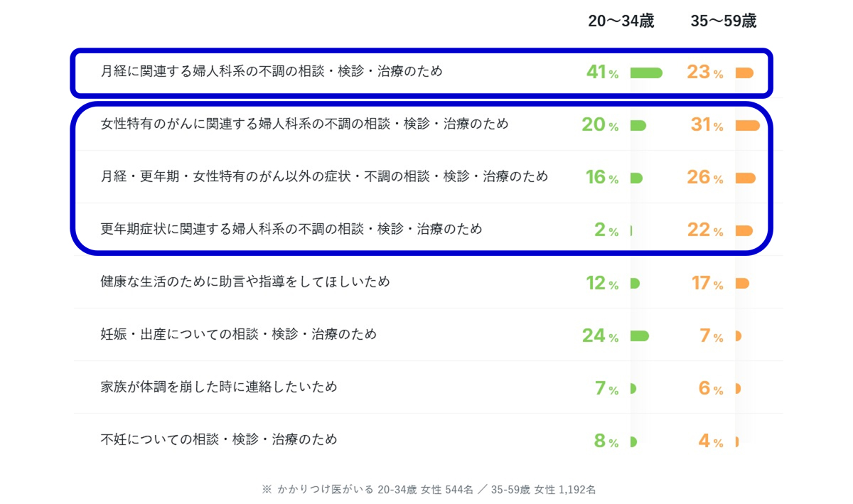The height and width of the screenshot is (504, 853).
Task: Select the orange 23% bar for 月経 consultations
Action: (x=744, y=73)
